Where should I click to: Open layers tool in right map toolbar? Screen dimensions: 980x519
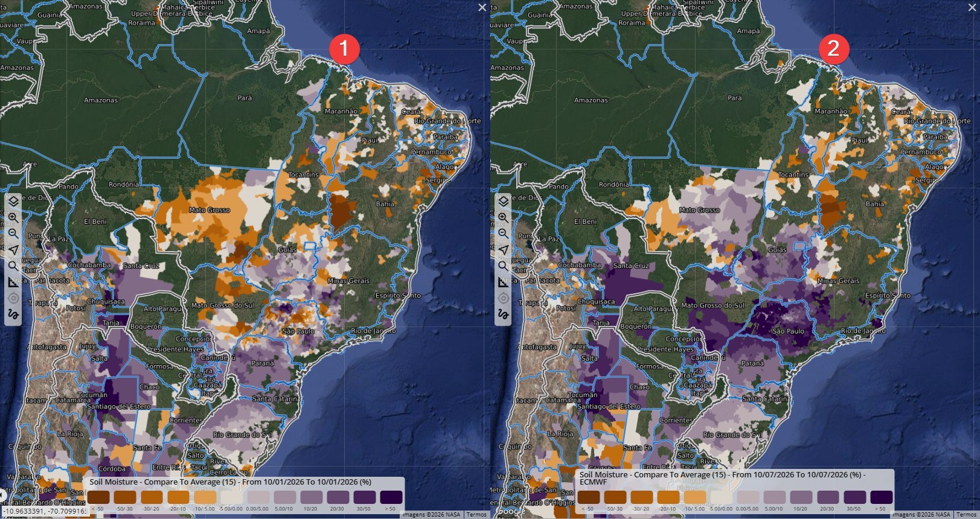(x=503, y=201)
